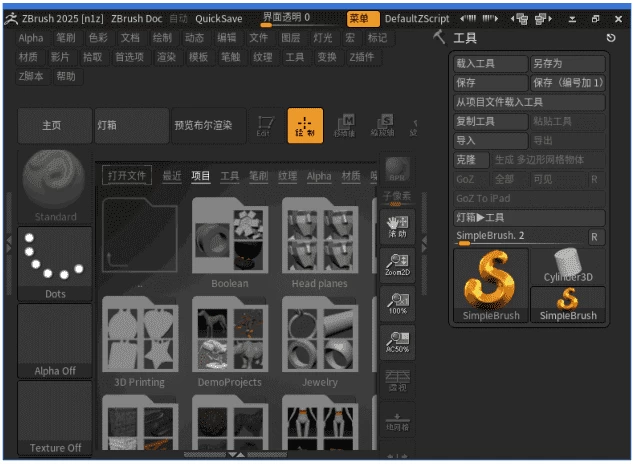Click the 另存为 (Save As) button
This screenshot has height=464, width=634.
pyautogui.click(x=567, y=64)
